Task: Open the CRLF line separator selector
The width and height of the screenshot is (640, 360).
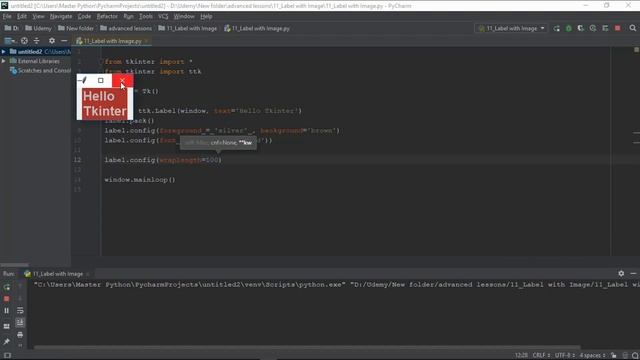Action: coord(541,356)
